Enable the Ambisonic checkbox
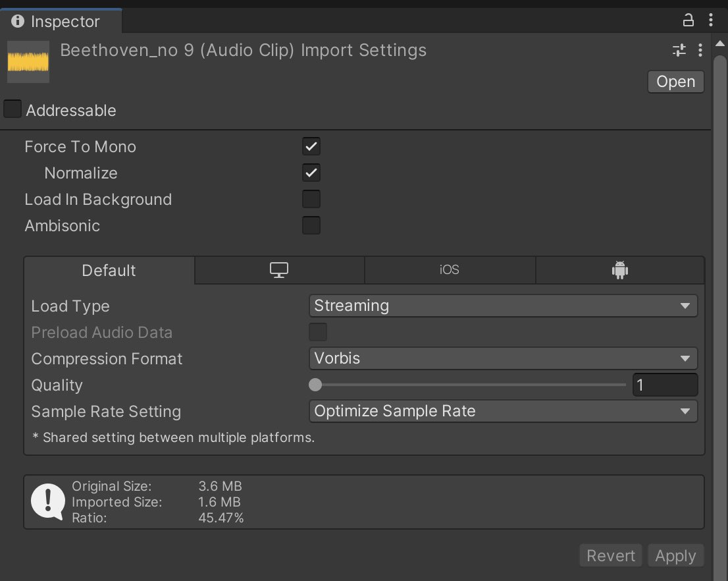This screenshot has width=728, height=581. (311, 225)
